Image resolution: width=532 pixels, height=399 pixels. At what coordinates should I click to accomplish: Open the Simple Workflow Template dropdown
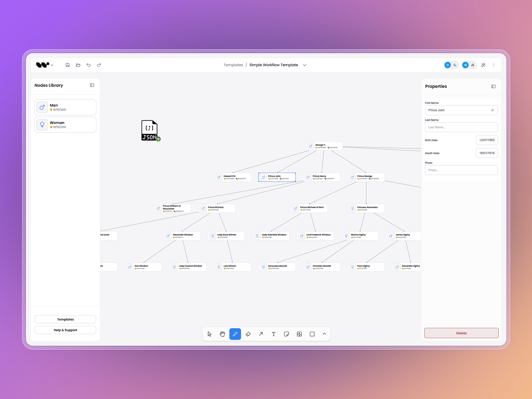[305, 65]
